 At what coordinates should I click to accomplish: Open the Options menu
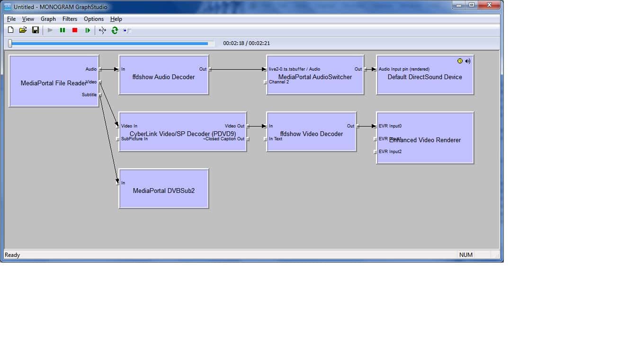click(x=94, y=19)
